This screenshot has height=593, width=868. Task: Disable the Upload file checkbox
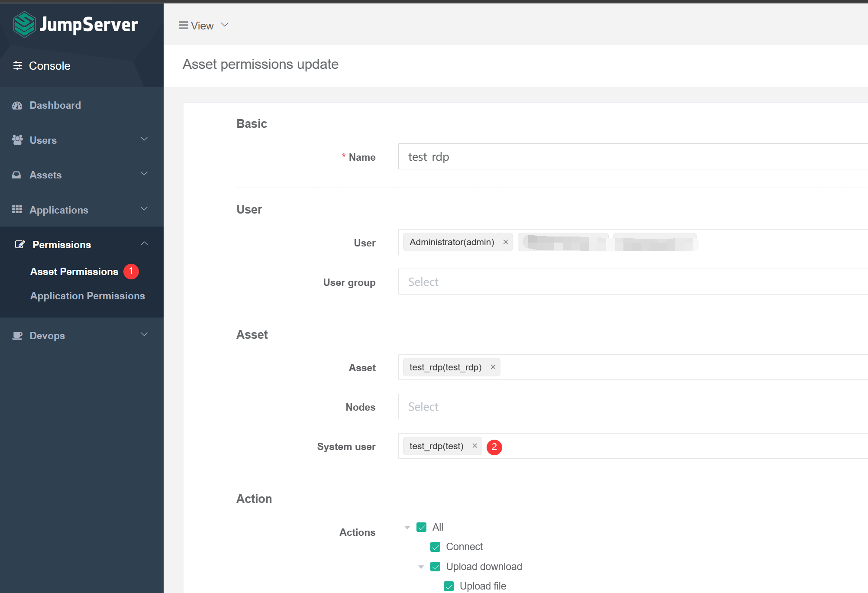click(449, 586)
